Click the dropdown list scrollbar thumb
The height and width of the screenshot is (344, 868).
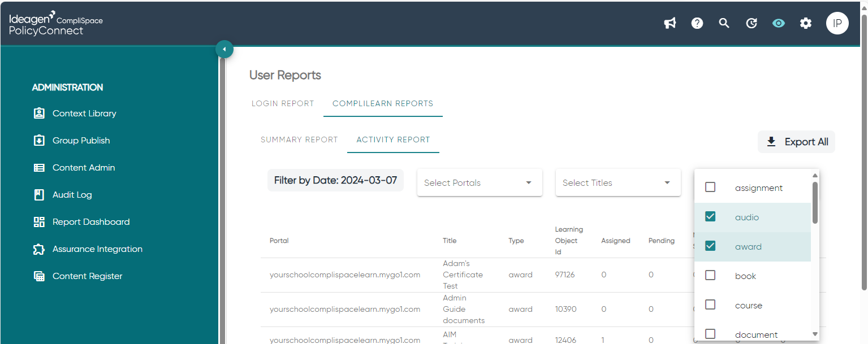click(815, 202)
